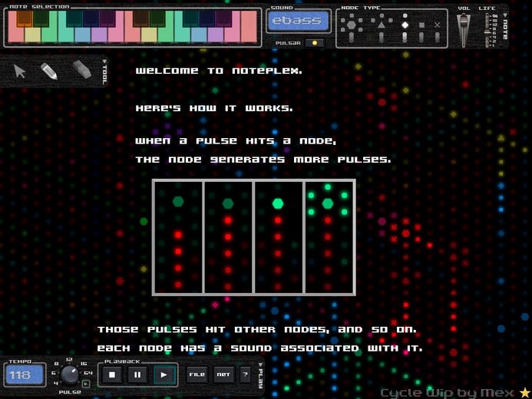Open the Net menu button
The height and width of the screenshot is (399, 532).
coord(223,374)
